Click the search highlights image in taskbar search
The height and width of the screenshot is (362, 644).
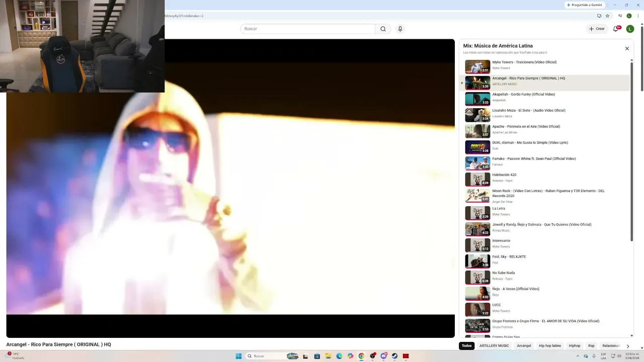point(292,356)
